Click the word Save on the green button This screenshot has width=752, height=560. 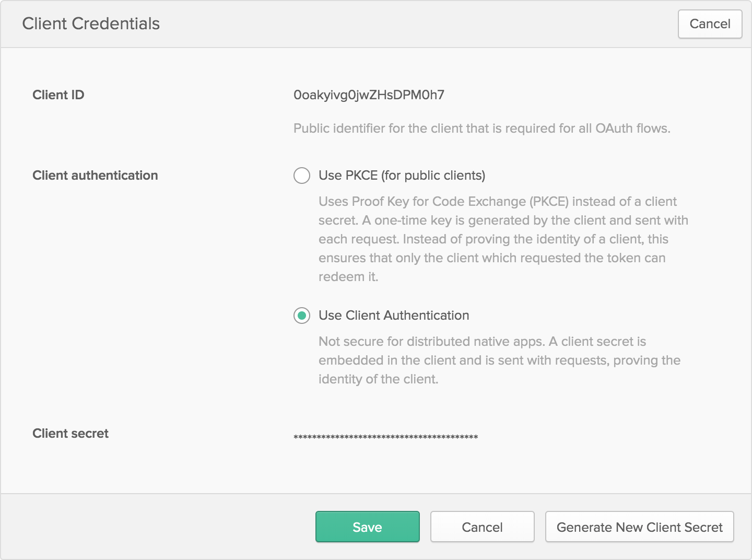(x=367, y=527)
